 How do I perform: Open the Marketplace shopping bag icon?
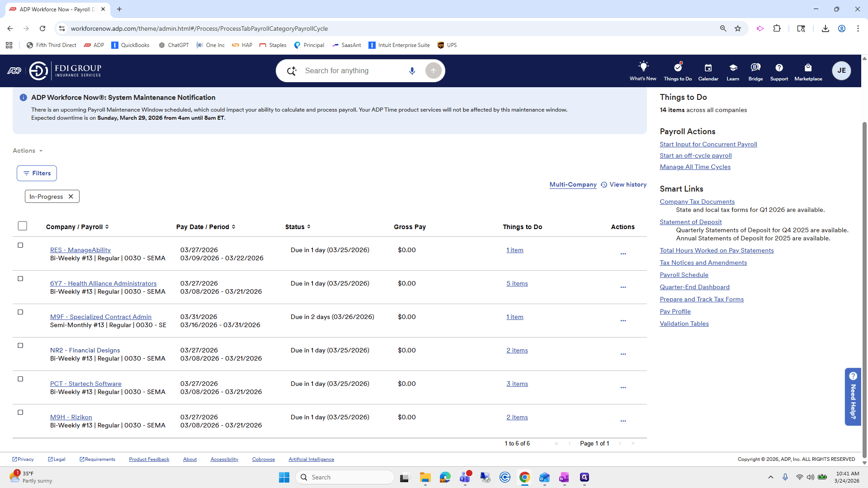808,71
